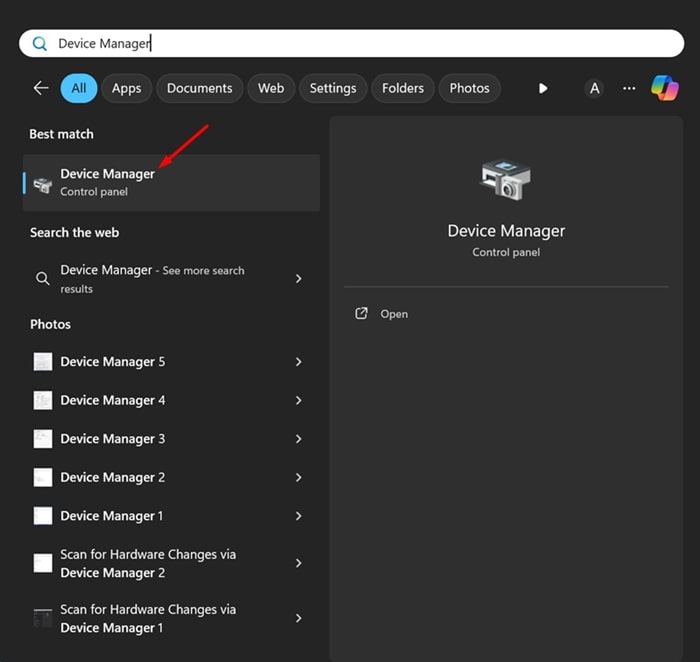The height and width of the screenshot is (662, 700).
Task: Click the Device Manager 4 photo thumbnail
Action: click(43, 400)
